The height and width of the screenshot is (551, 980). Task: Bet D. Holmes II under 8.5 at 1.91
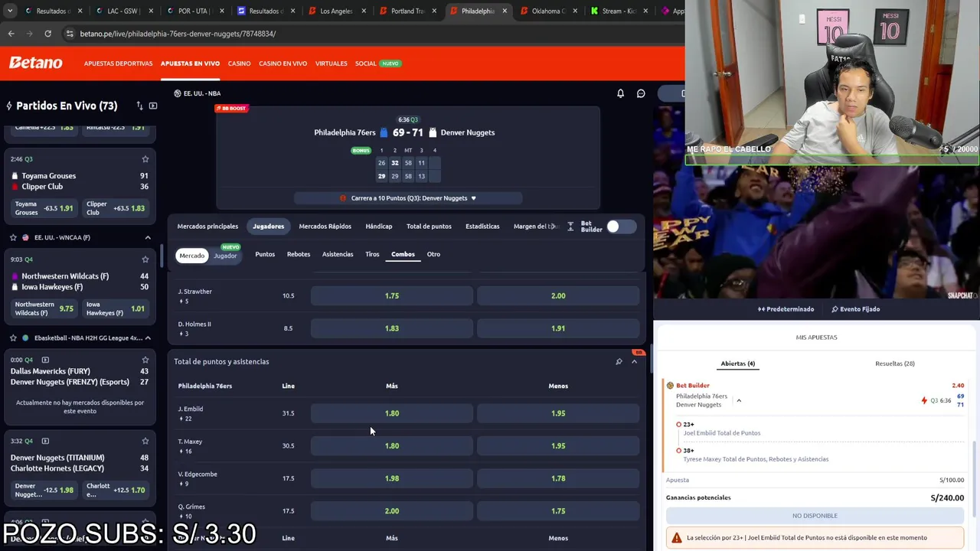558,328
